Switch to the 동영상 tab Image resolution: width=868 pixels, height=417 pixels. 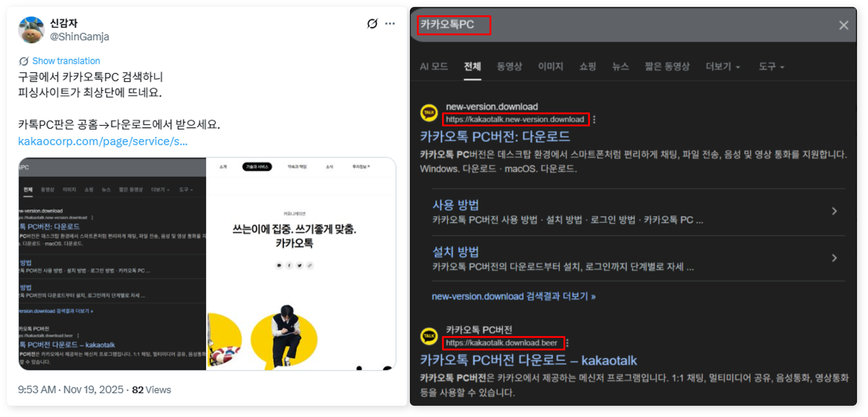point(510,66)
